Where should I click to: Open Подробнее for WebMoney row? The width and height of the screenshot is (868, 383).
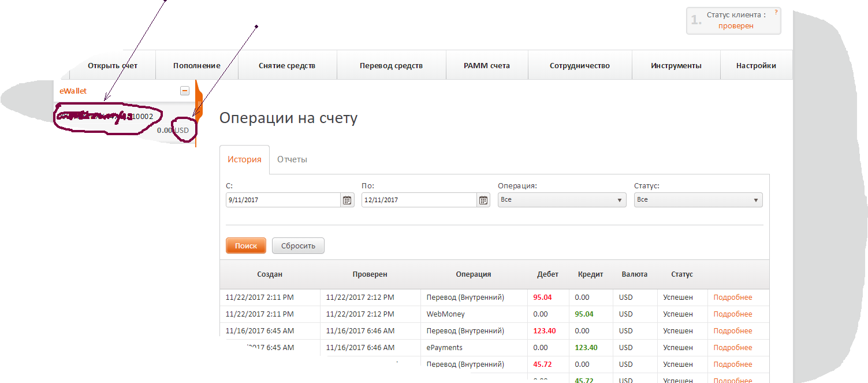tap(732, 314)
